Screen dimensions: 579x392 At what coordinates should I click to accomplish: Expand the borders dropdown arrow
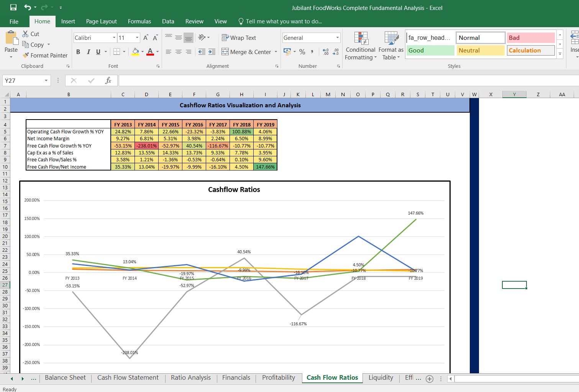coord(124,52)
